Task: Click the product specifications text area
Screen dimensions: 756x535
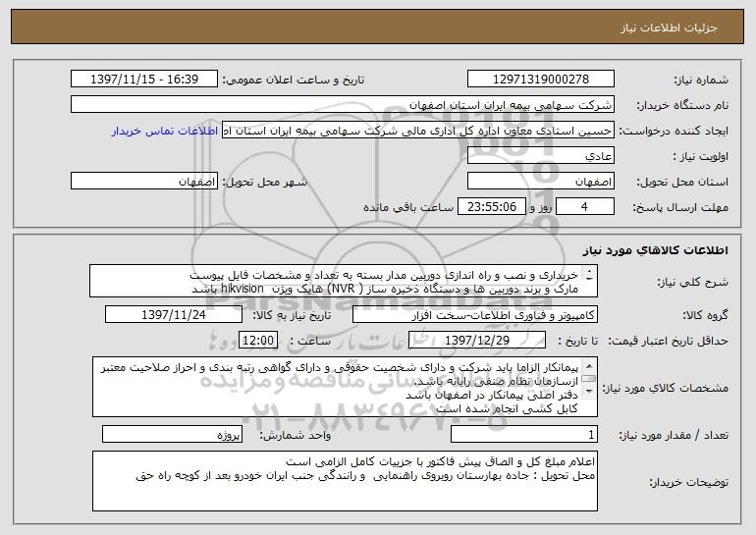Action: (x=345, y=387)
